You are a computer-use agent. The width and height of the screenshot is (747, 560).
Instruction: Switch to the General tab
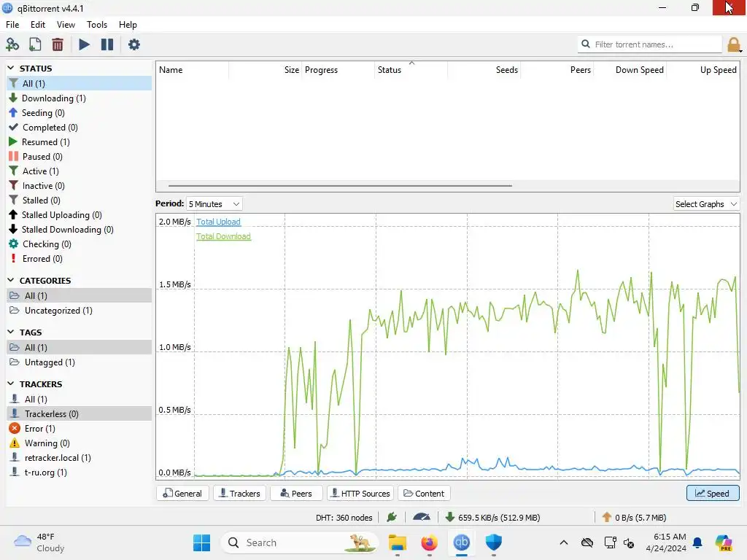(182, 494)
